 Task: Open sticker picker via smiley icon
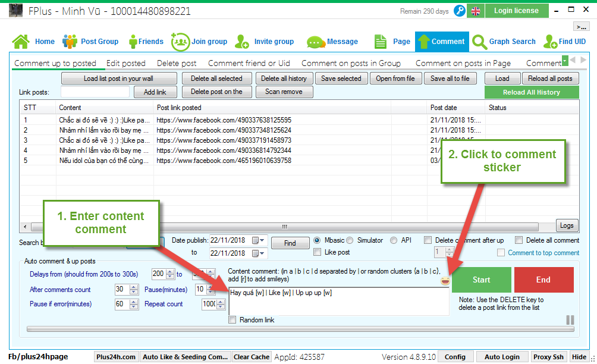click(x=445, y=281)
